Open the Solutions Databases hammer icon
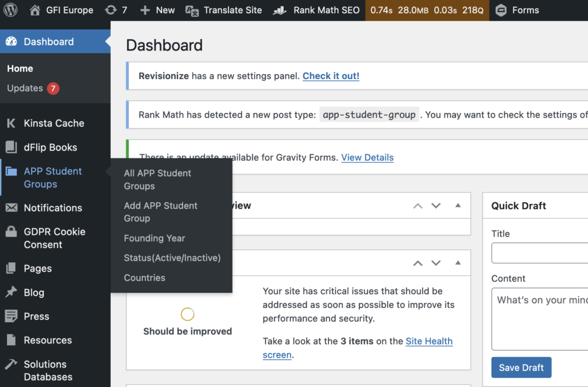 pos(11,364)
